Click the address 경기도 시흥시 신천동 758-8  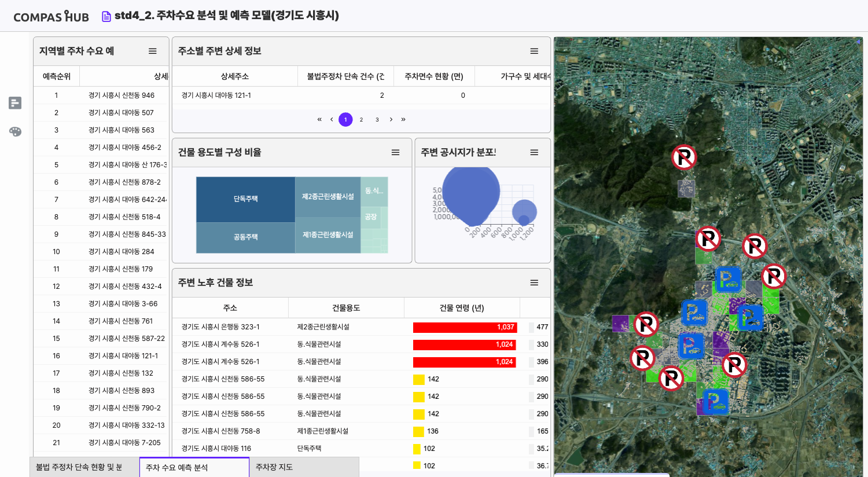click(x=221, y=431)
